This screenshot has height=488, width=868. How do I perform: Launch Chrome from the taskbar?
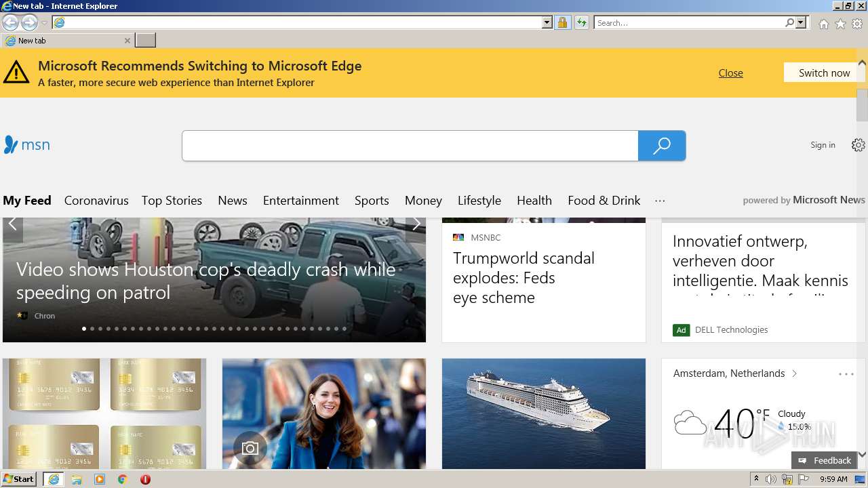(x=123, y=479)
